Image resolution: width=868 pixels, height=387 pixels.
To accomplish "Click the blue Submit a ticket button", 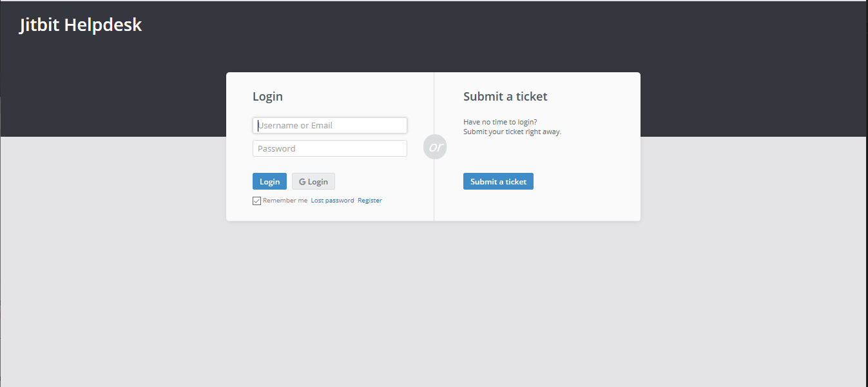I will (498, 182).
